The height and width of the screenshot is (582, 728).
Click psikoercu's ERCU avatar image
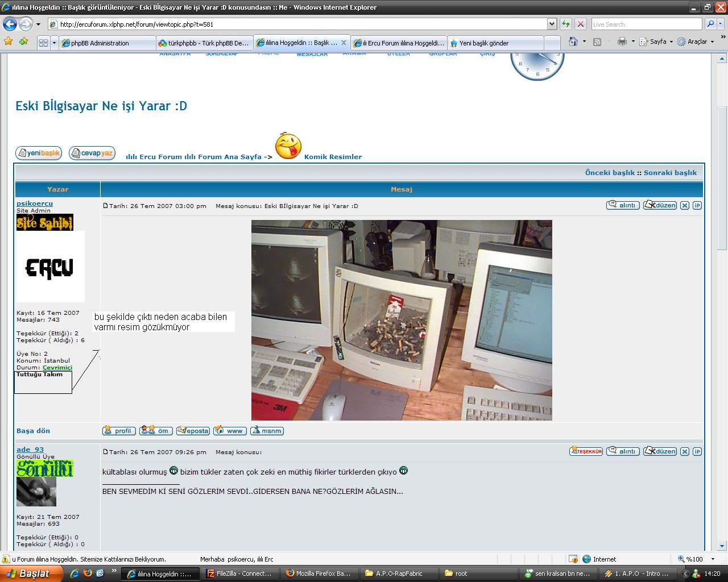[50, 267]
